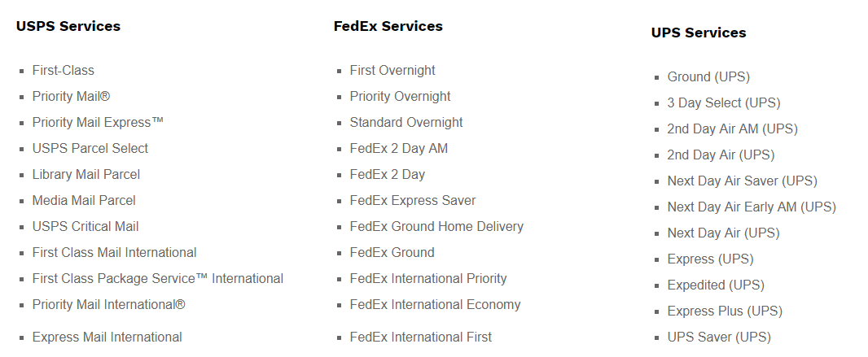The width and height of the screenshot is (868, 357).
Task: Select FedEx Ground Home Delivery
Action: click(x=436, y=227)
